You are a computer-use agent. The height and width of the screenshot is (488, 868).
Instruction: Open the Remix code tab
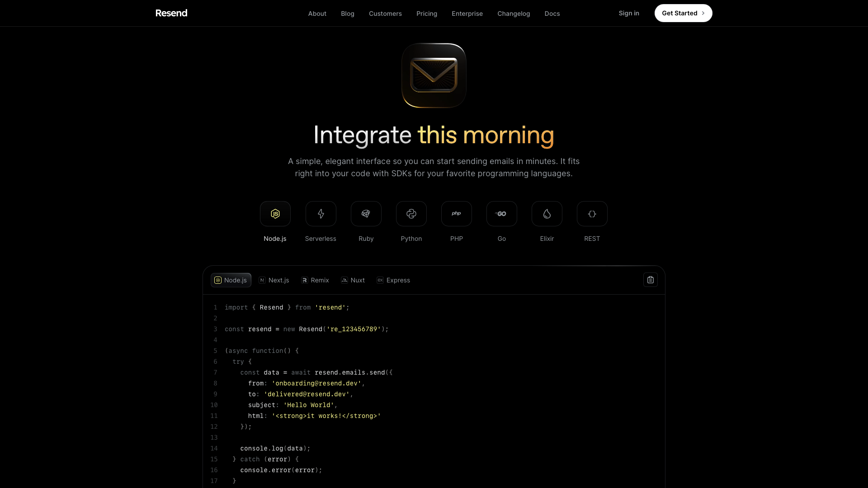[315, 280]
